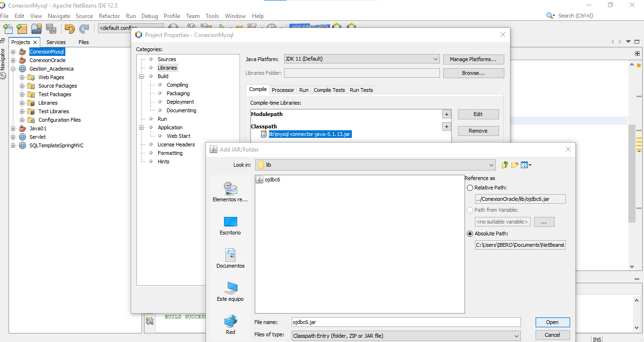Expand the SQLTemplateSpringMVC project node
Screen dimensions: 644x342
[13, 145]
